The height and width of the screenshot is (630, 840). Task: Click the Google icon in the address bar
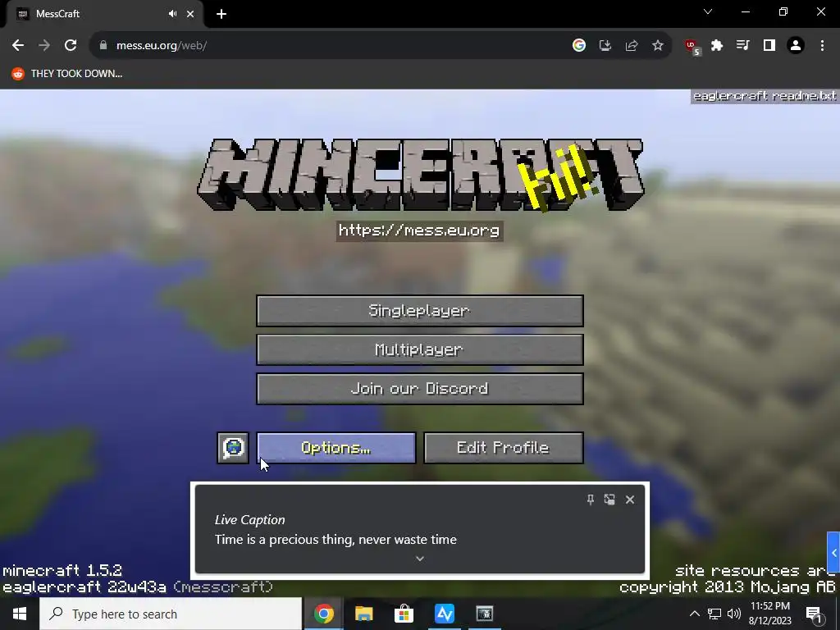pyautogui.click(x=578, y=46)
